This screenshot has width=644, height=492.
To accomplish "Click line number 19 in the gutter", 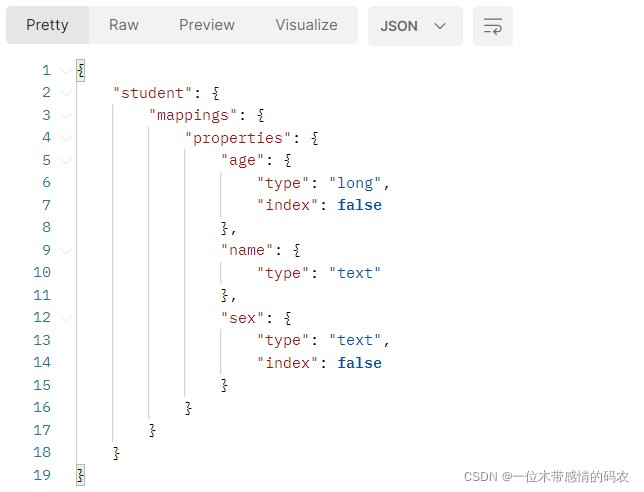I will pos(41,475).
